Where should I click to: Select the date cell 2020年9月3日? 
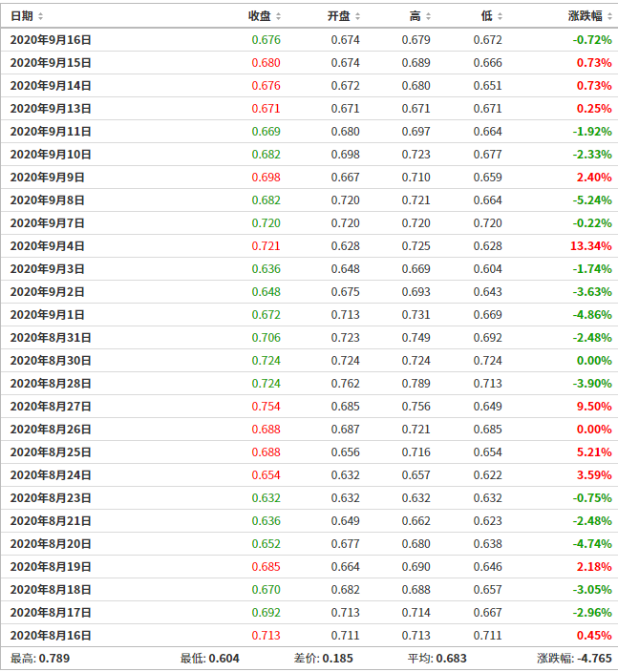(47, 269)
